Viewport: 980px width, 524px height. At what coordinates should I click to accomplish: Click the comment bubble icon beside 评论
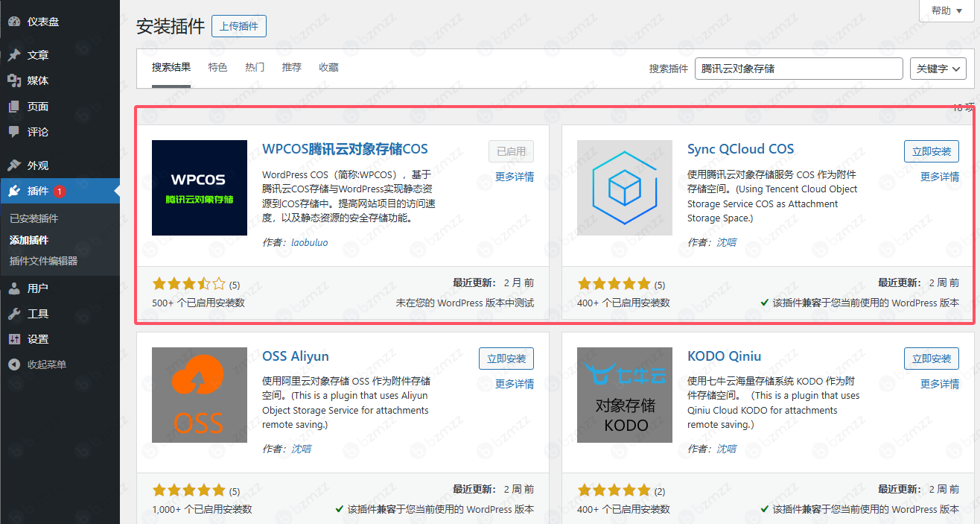click(x=14, y=132)
